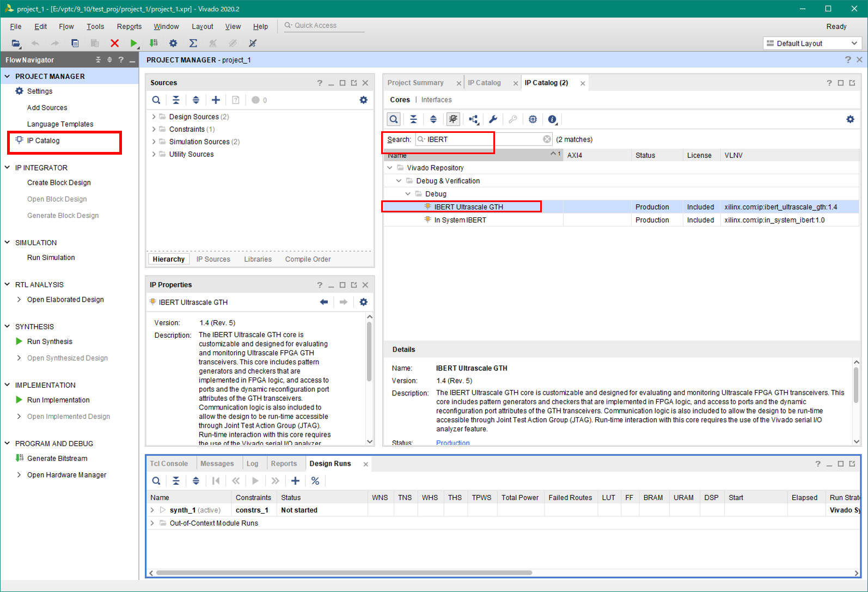The width and height of the screenshot is (868, 592).
Task: Click the red X cancel toolbar icon
Action: point(114,43)
